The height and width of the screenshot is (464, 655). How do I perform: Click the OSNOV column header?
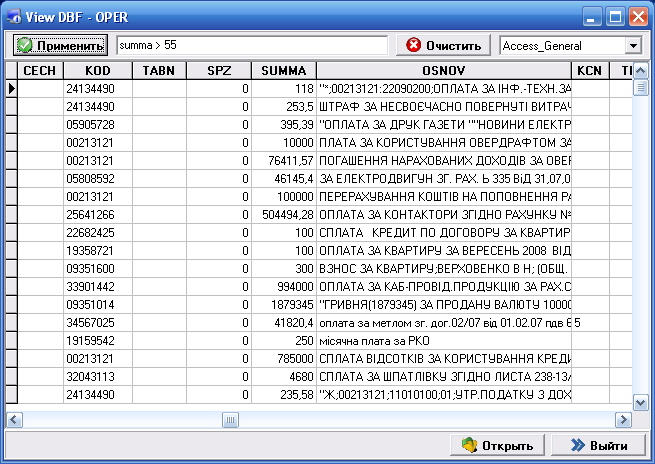[443, 71]
